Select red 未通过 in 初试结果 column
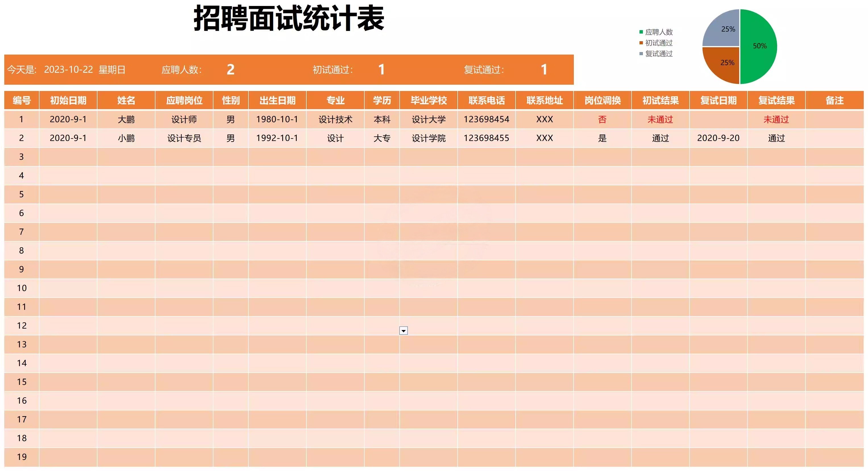The height and width of the screenshot is (471, 868). click(x=660, y=119)
